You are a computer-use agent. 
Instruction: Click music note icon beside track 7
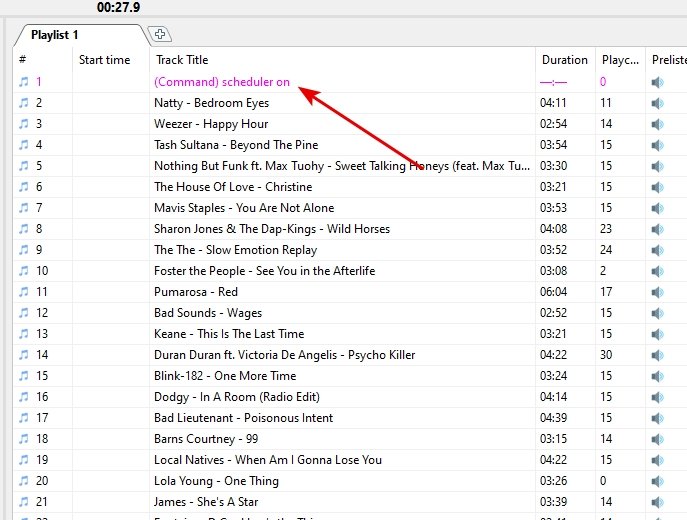pyautogui.click(x=24, y=208)
